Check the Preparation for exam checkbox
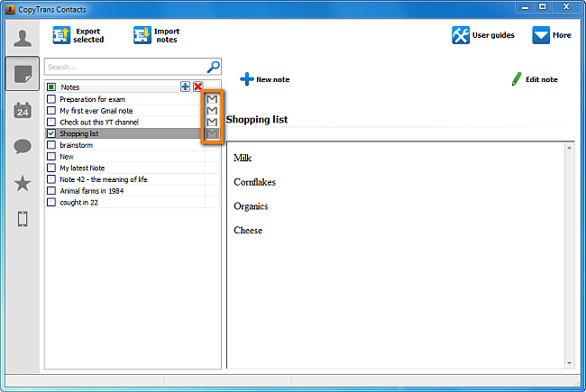Viewport: 586px width, 392px height. [x=51, y=99]
